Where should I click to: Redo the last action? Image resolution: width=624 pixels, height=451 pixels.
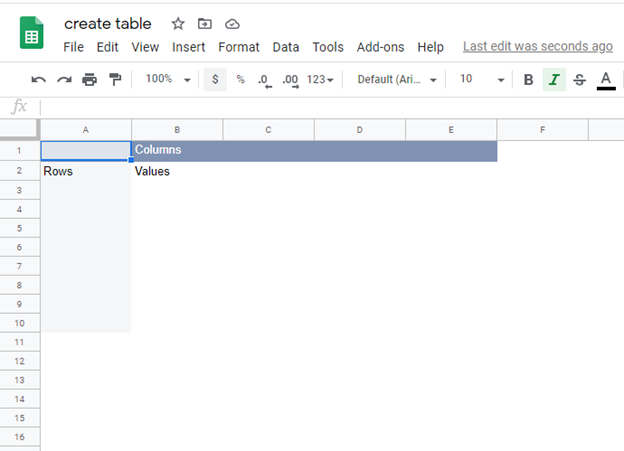point(64,80)
